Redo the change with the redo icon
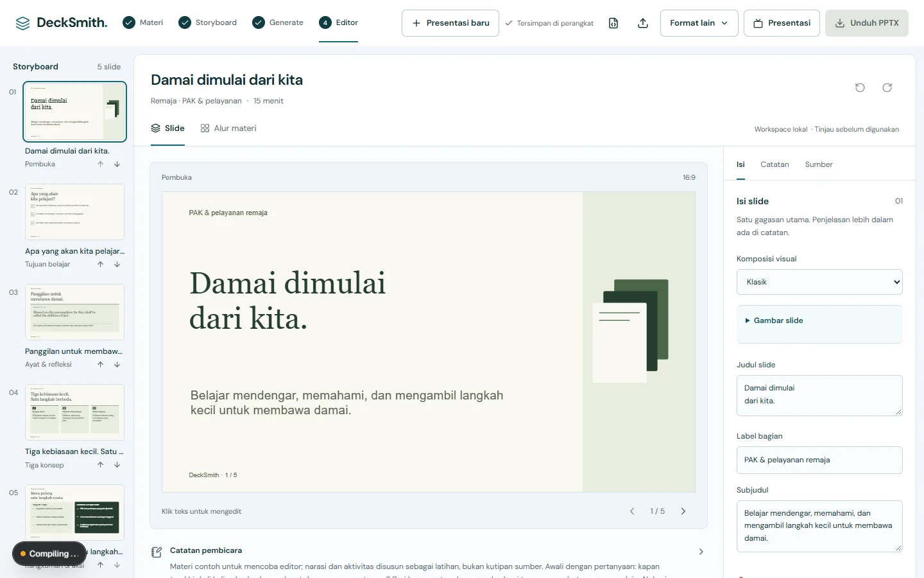This screenshot has width=924, height=578. pyautogui.click(x=887, y=87)
